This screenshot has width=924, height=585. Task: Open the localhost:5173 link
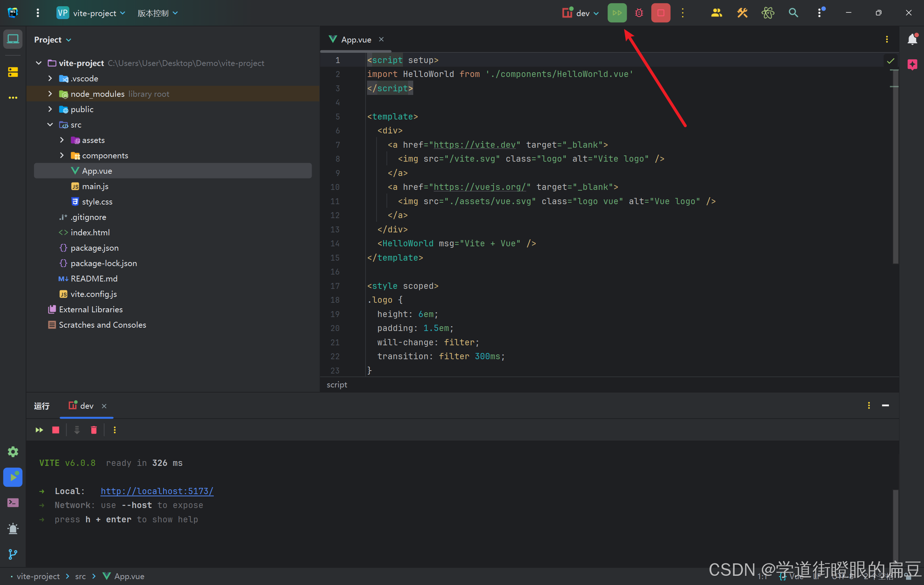click(x=157, y=491)
